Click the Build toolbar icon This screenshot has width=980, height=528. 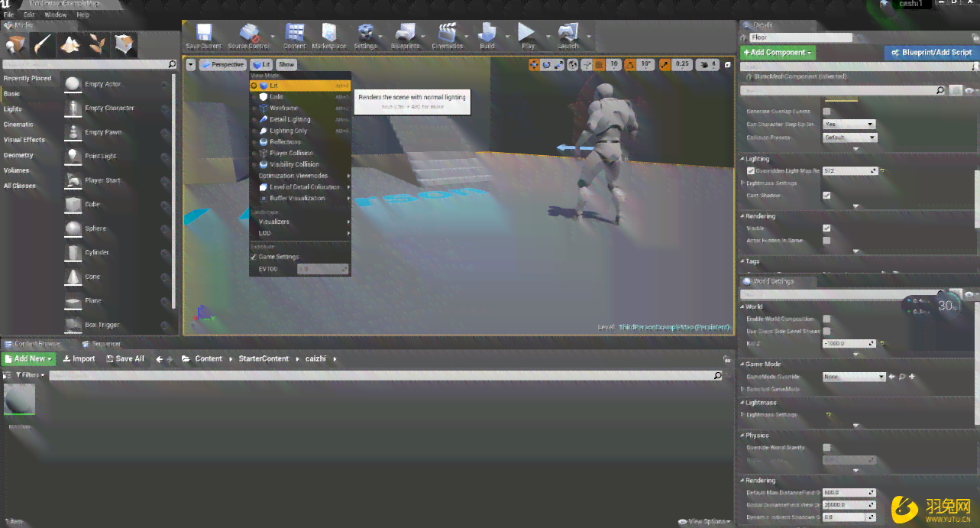(x=487, y=34)
